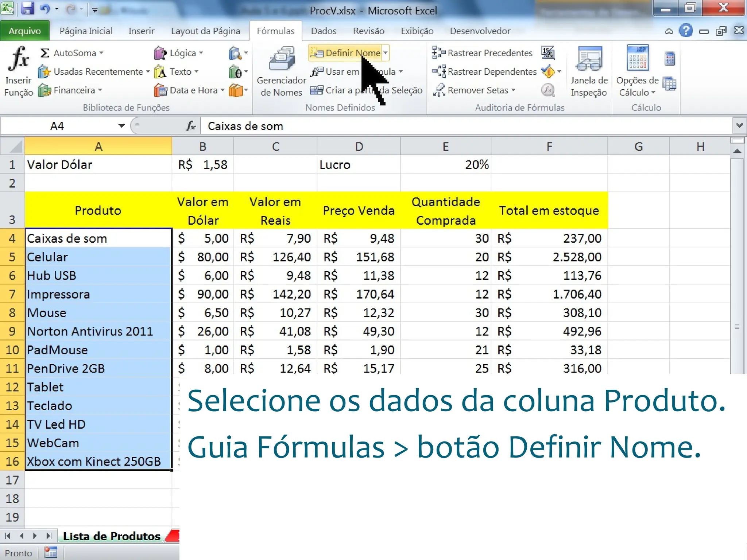Open Pesquisa e Referência book icon
This screenshot has width=747, height=560.
click(238, 53)
